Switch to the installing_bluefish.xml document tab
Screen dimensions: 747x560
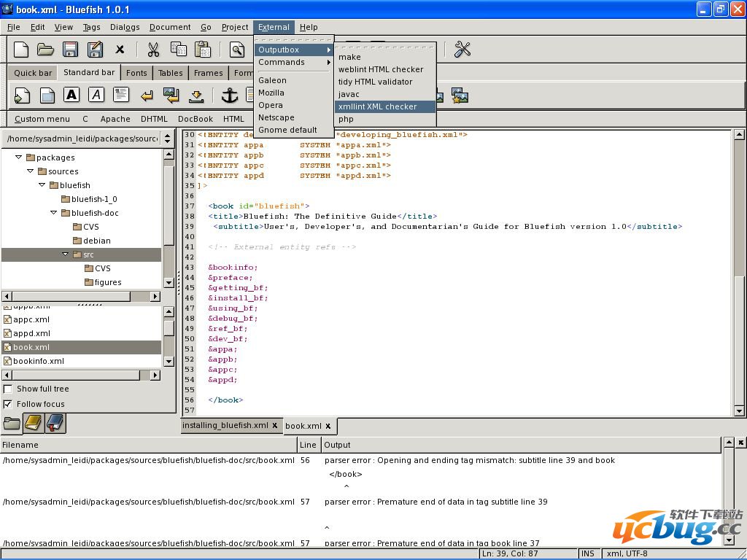[x=225, y=426]
